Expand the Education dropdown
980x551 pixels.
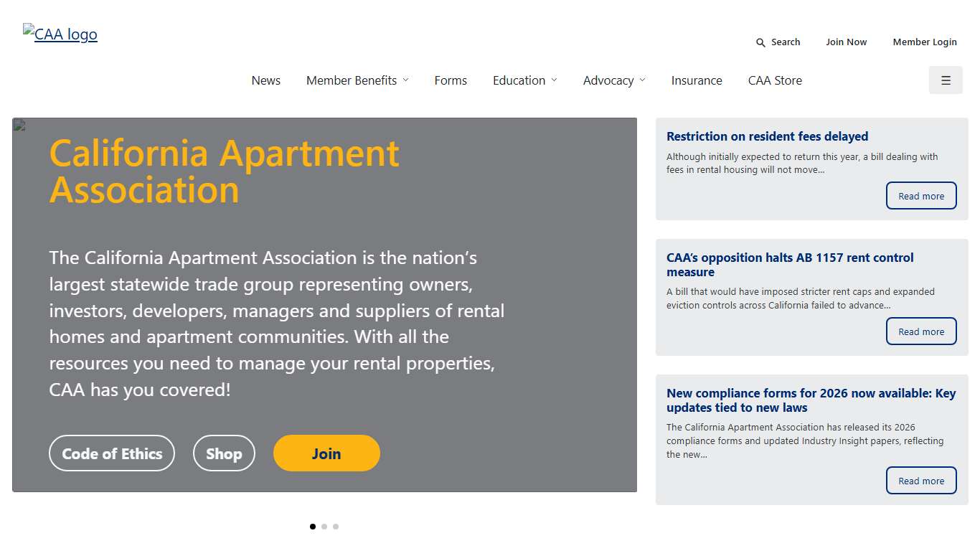(x=524, y=80)
